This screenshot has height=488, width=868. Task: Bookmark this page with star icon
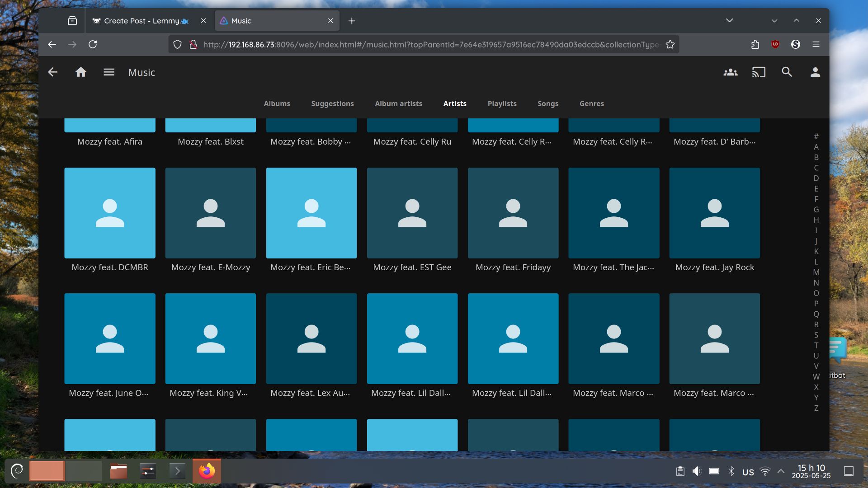tap(670, 44)
